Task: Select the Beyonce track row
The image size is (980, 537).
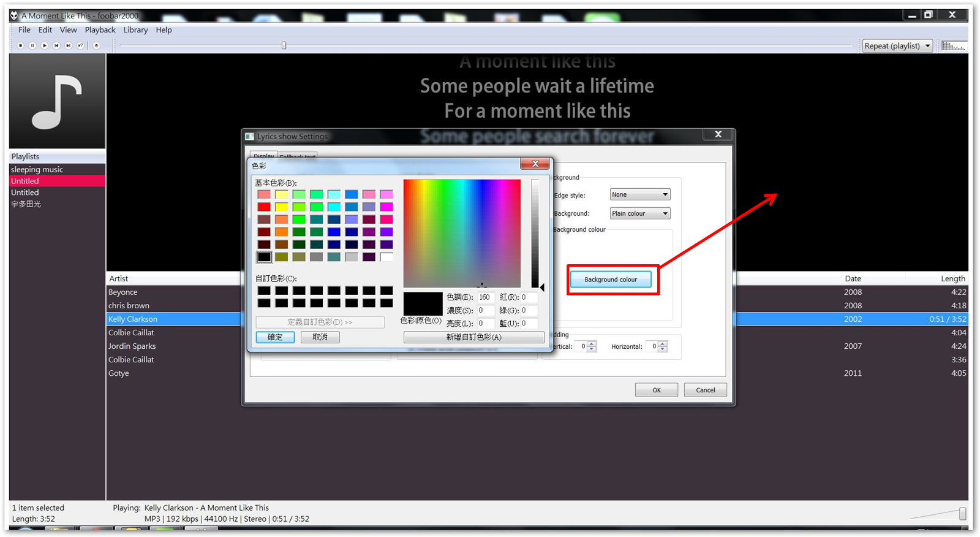Action: [175, 292]
